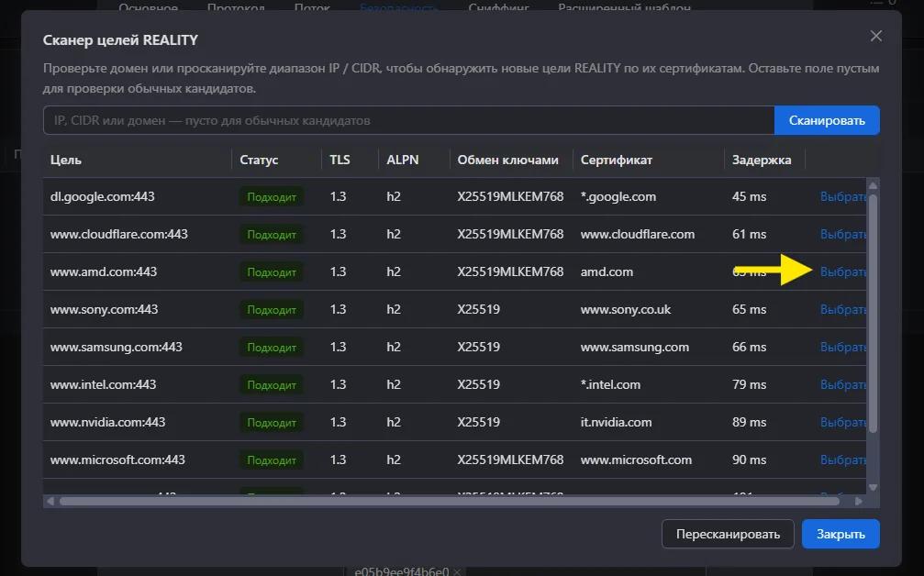This screenshot has width=924, height=576.
Task: Click the horizontal scrollbar thumb of the table
Action: (449, 501)
